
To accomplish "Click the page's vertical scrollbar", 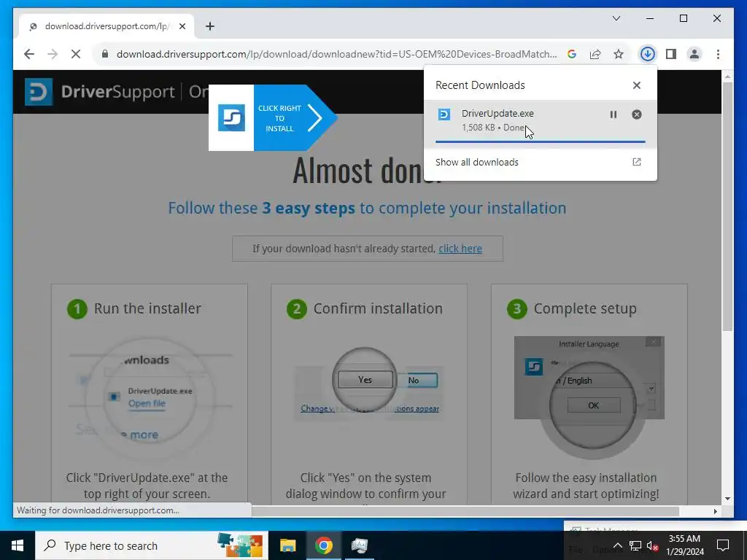I will click(727, 206).
